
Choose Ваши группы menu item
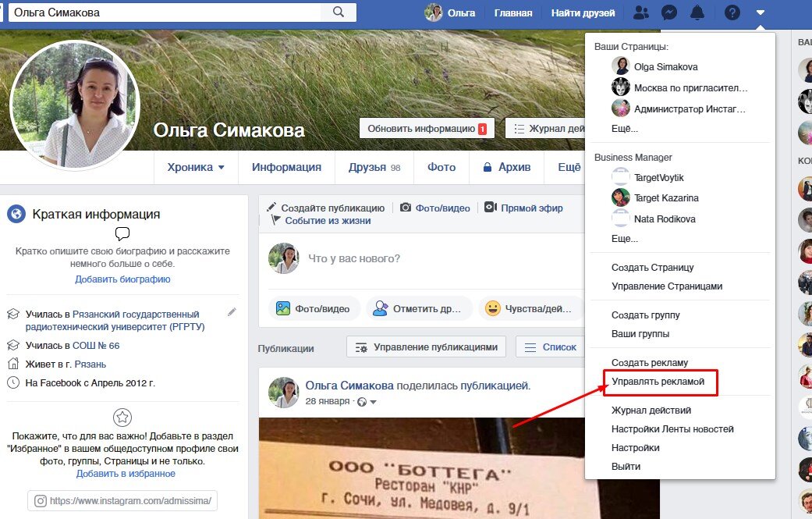[640, 333]
